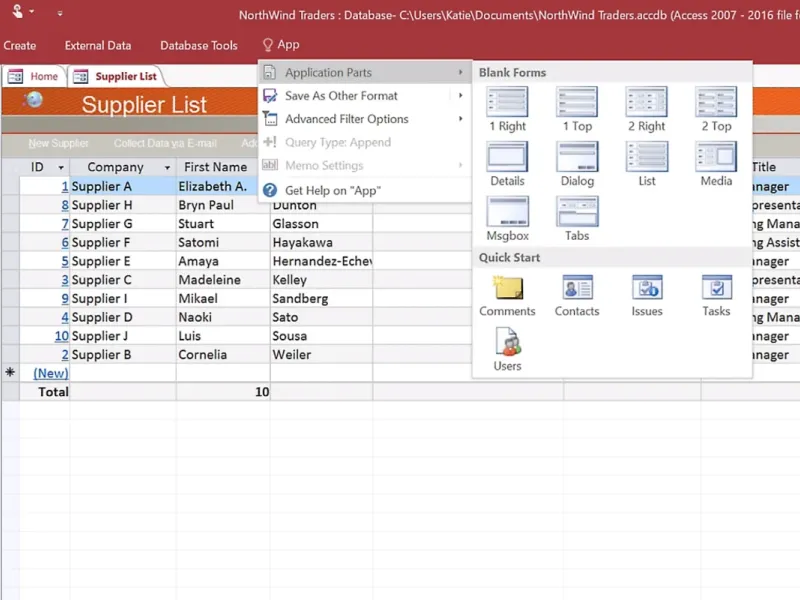800x600 pixels.
Task: Click the cell "Madeleine"
Action: [222, 280]
